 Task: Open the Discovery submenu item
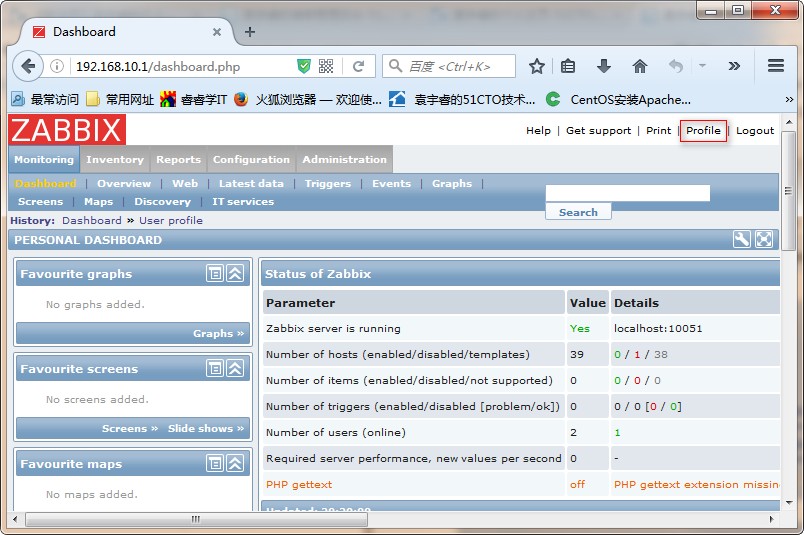[x=163, y=202]
